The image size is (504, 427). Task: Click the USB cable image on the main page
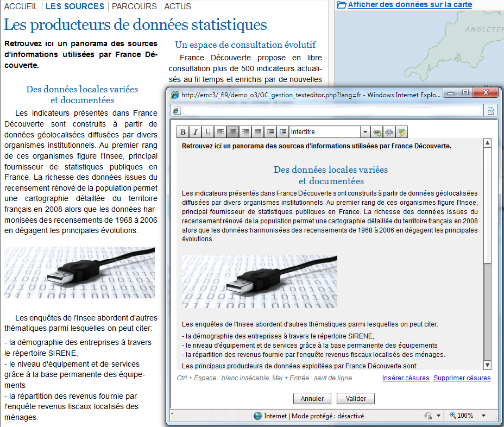tap(79, 273)
